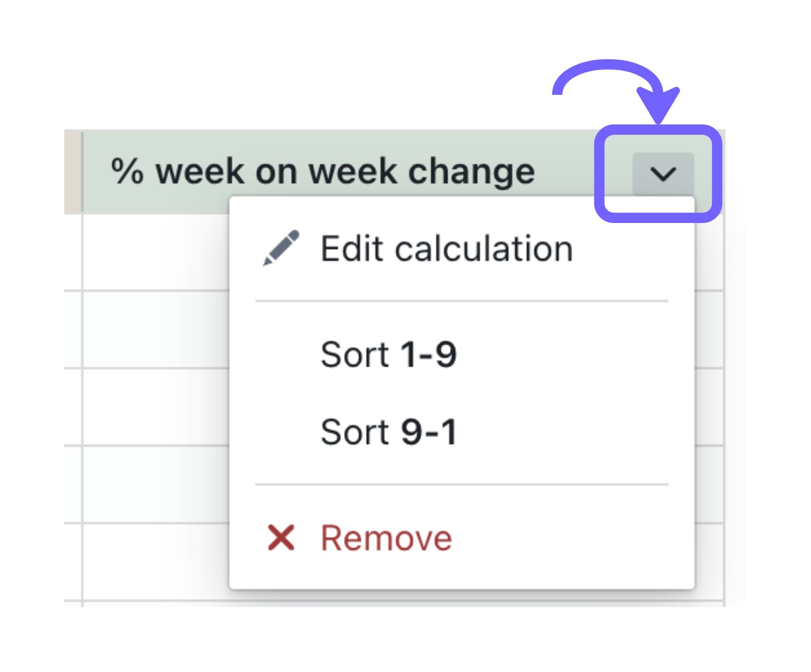Choose the Edit calculation menu entry

click(x=461, y=249)
